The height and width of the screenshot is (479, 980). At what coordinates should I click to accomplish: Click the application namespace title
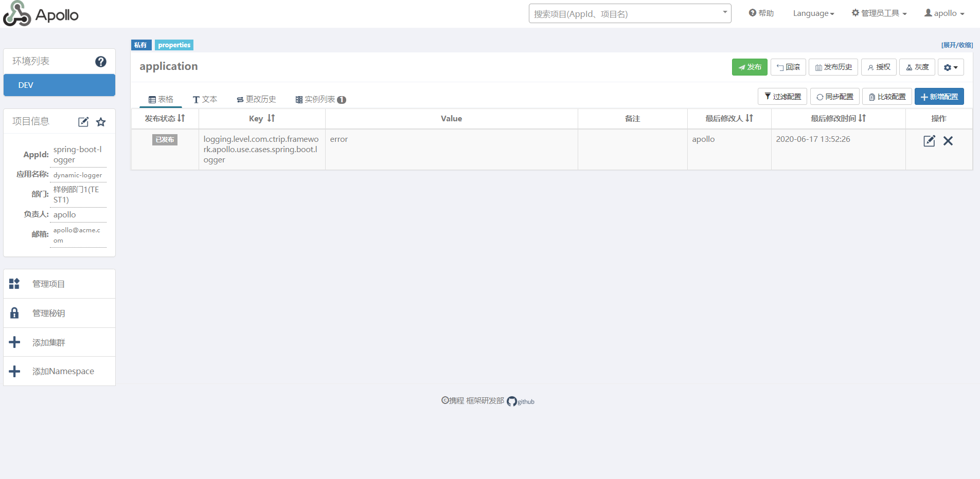[x=169, y=66]
